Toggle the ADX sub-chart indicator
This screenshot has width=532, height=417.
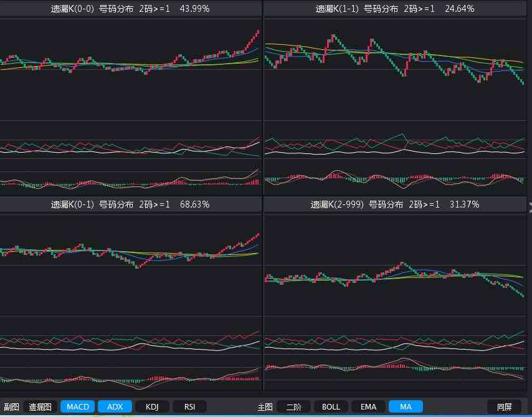115,406
